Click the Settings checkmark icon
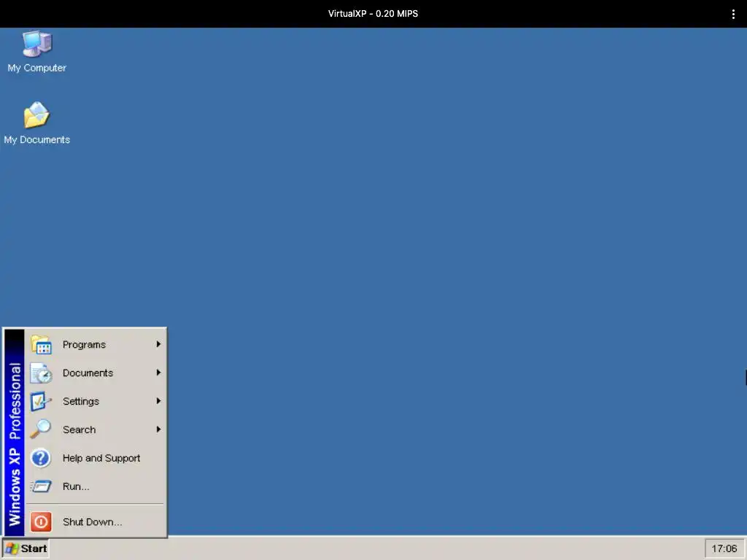The image size is (747, 560). pyautogui.click(x=41, y=402)
